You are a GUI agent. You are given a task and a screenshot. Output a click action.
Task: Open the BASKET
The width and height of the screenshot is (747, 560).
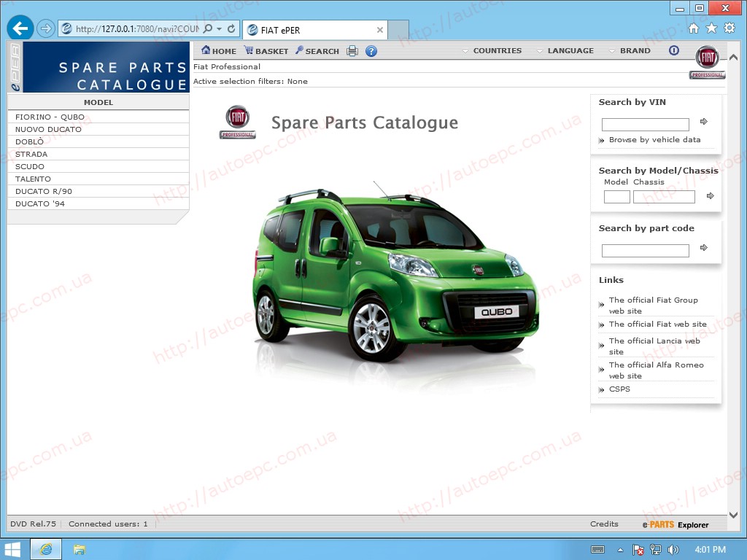pyautogui.click(x=266, y=50)
